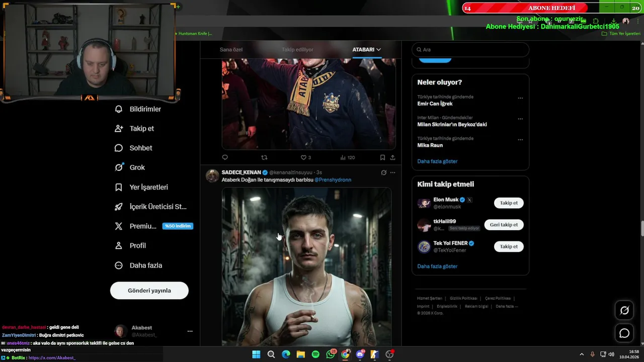Click Grok icon on SADECE_KENAN post
Screen dimensions: 644x362
(383, 172)
